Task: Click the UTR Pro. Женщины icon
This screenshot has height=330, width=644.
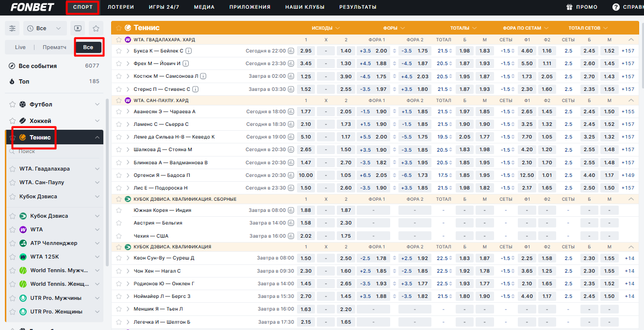Action: click(x=23, y=312)
